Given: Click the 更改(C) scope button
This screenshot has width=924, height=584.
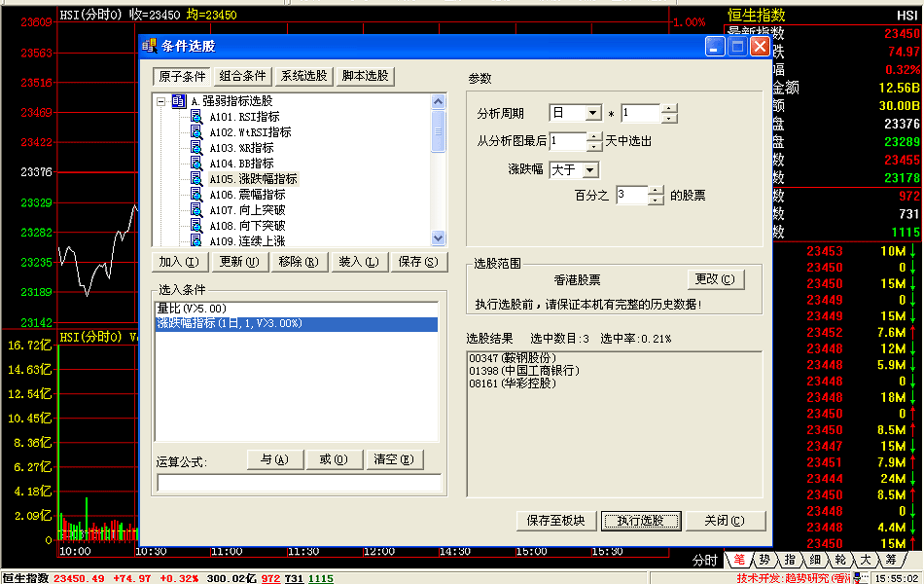Looking at the screenshot, I should click(x=716, y=279).
